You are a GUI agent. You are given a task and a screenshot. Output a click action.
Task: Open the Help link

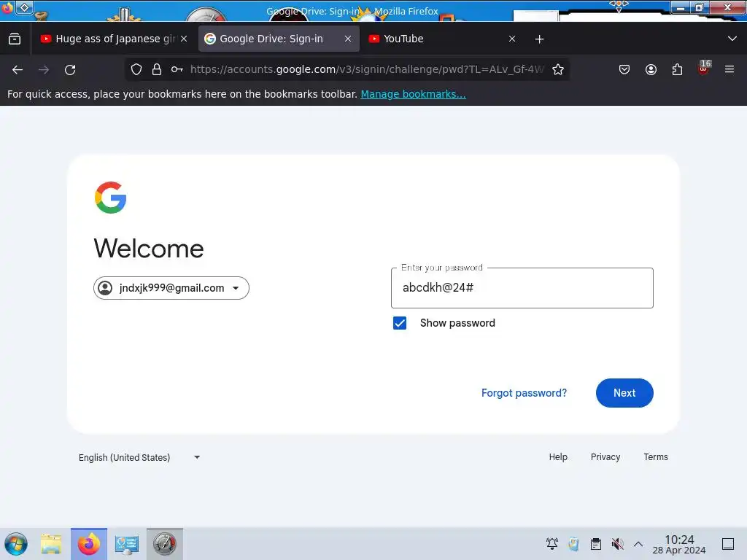pyautogui.click(x=558, y=457)
